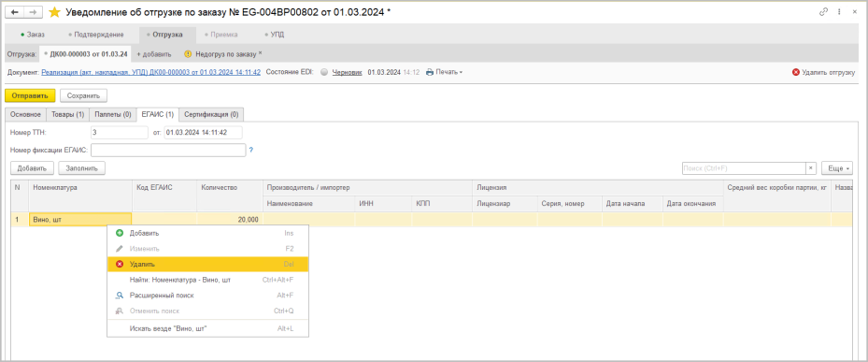The image size is (868, 362).
Task: Click the printer icon next to Печать
Action: click(430, 72)
